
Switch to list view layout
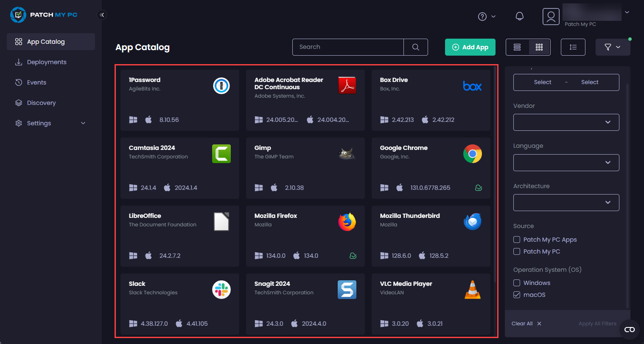coord(517,47)
